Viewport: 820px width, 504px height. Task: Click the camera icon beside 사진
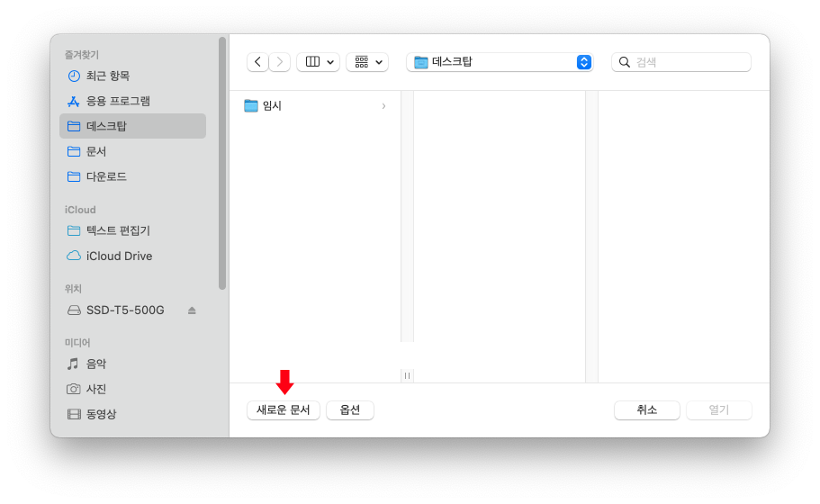(73, 389)
